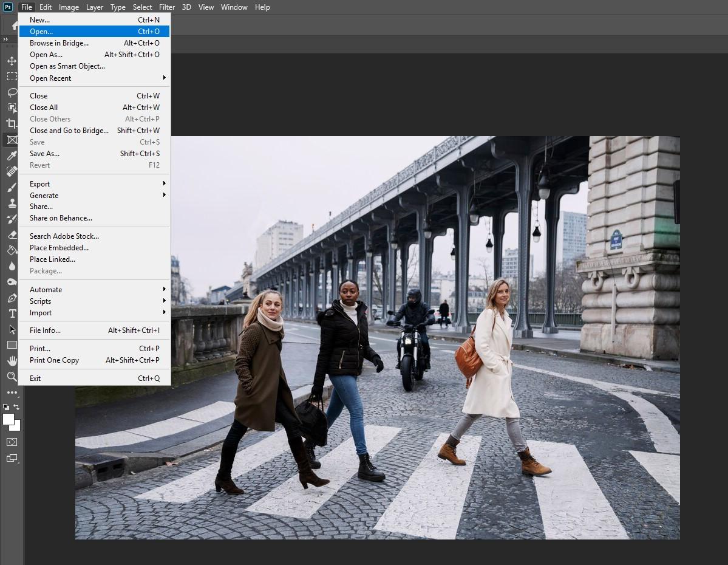Click the foreground color swatch
728x565 pixels.
click(x=9, y=419)
